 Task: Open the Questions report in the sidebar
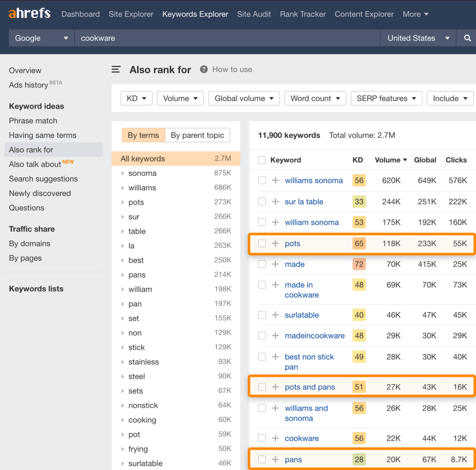(26, 208)
